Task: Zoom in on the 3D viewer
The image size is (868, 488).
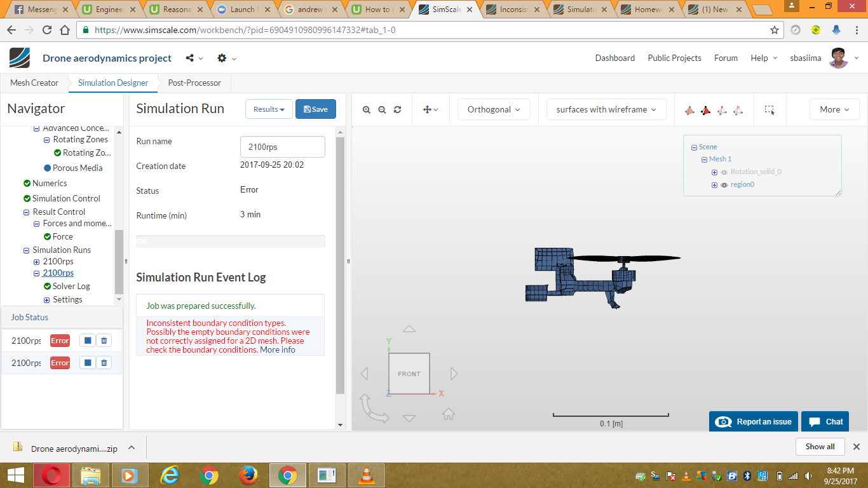Action: [367, 109]
